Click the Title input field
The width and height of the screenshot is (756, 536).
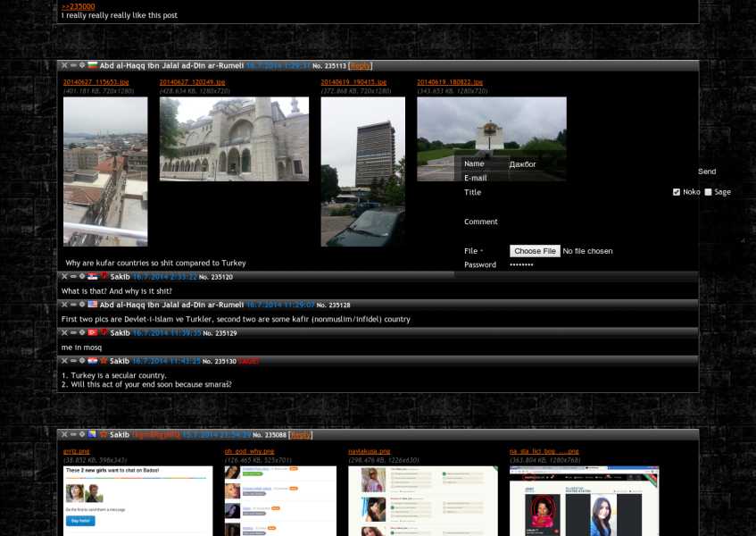[588, 192]
